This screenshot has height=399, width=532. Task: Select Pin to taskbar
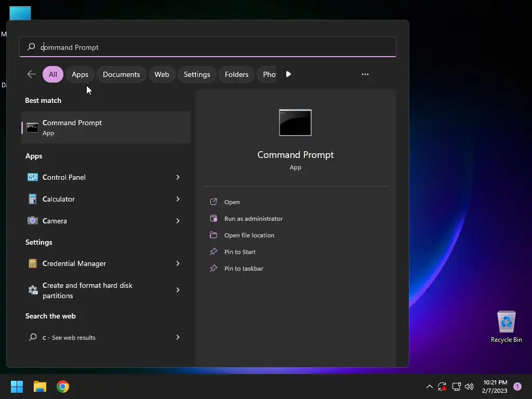[x=244, y=269]
